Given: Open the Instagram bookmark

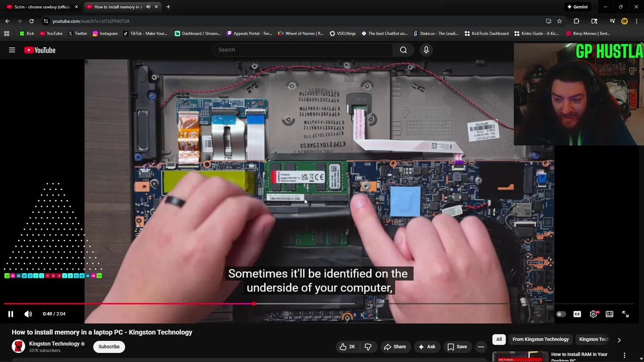Looking at the screenshot, I should pos(105,34).
